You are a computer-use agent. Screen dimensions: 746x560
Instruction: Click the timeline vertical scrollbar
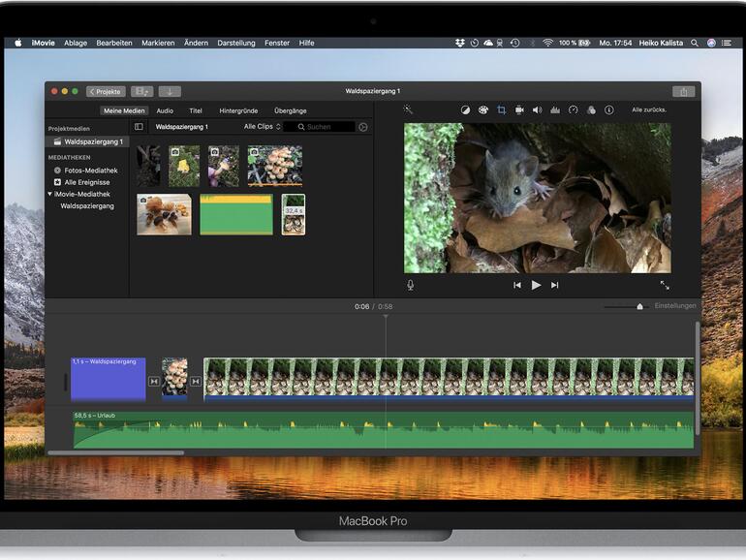tap(698, 378)
